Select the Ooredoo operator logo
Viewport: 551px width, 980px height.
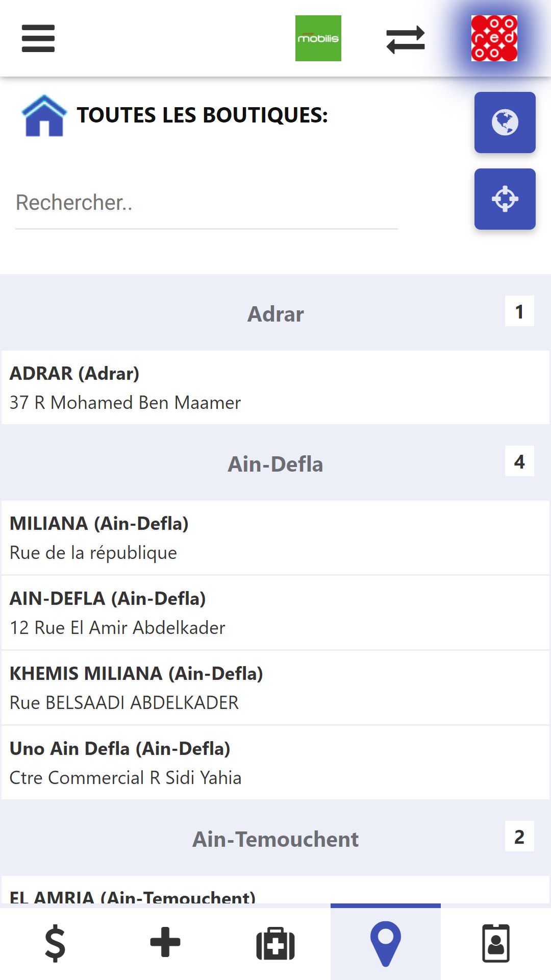coord(494,38)
